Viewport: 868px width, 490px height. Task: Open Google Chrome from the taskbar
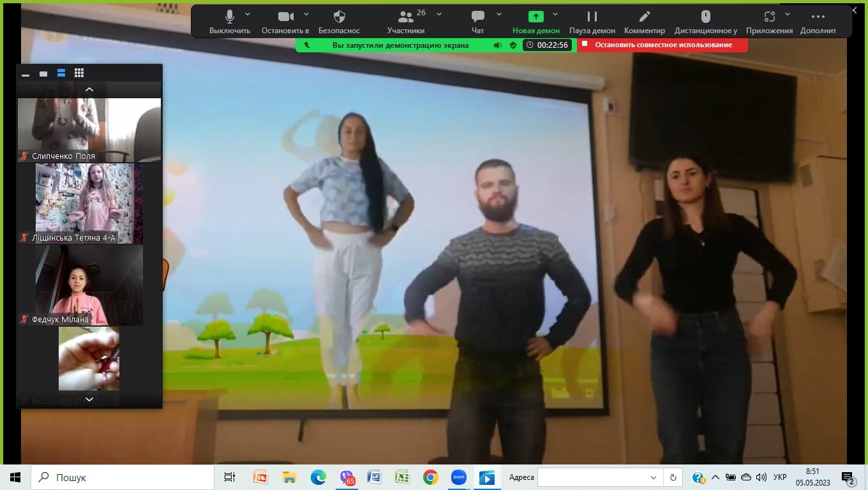point(430,477)
